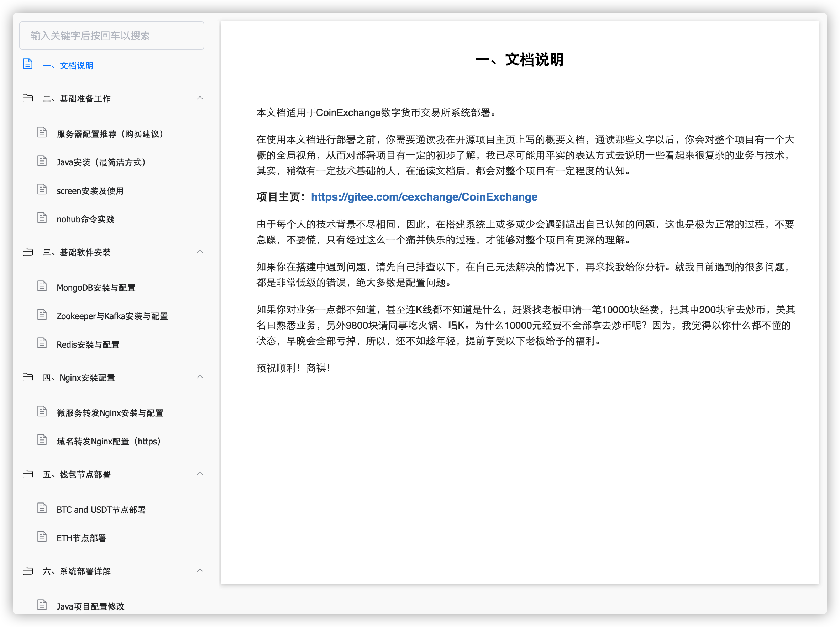This screenshot has width=840, height=627.
Task: Collapse the 六、系统部署详解 chevron
Action: (200, 571)
